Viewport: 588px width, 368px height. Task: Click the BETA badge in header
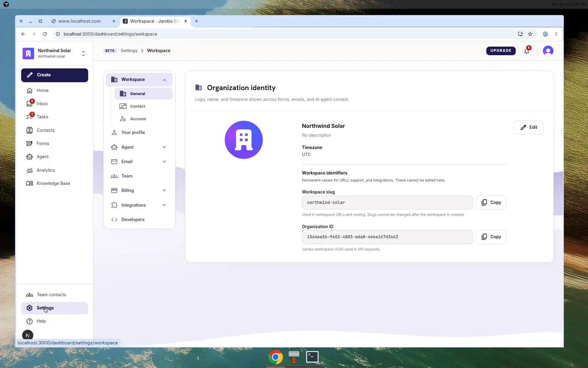[110, 51]
